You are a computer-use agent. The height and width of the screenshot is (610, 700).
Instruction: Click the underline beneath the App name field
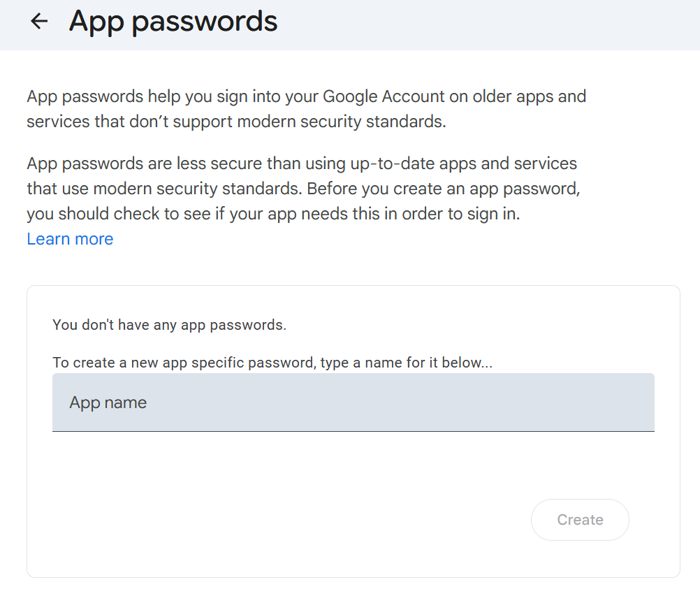click(x=353, y=431)
